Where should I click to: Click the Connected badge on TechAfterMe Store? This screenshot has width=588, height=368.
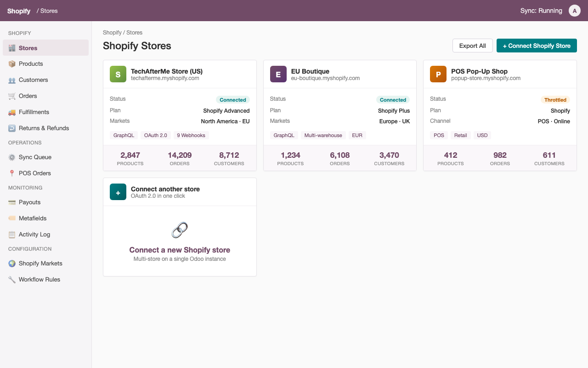[x=233, y=100]
